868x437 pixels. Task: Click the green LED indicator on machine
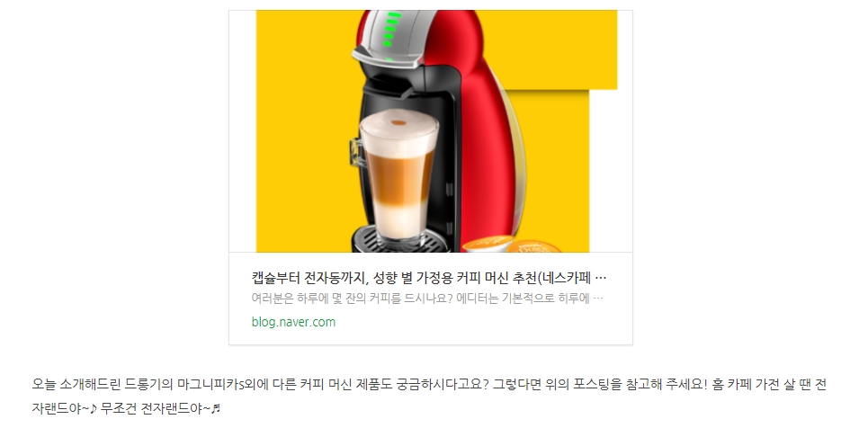[390, 30]
